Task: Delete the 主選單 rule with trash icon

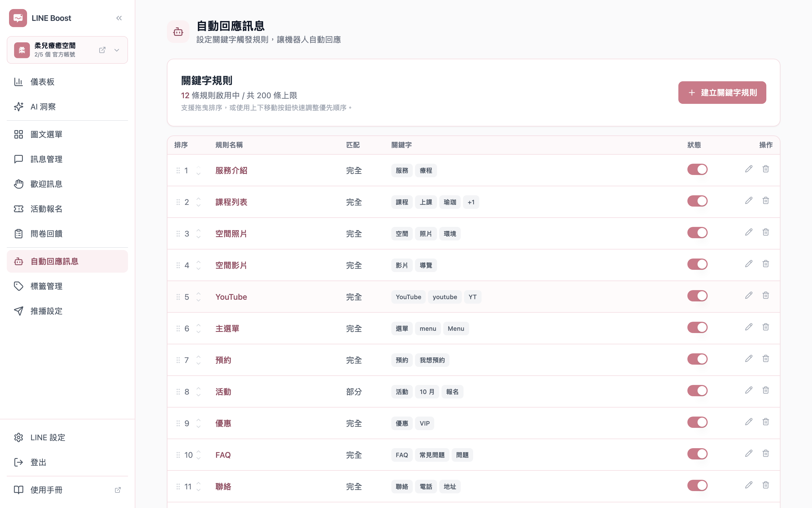Action: [766, 327]
